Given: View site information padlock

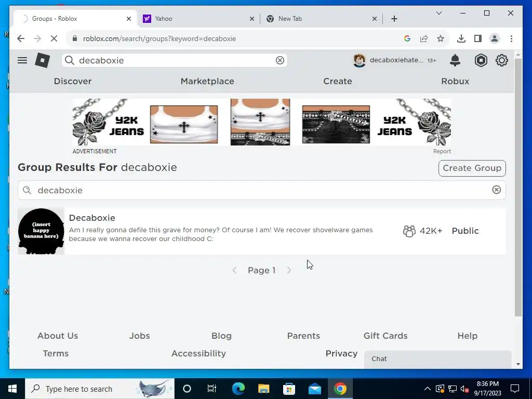Looking at the screenshot, I should pos(75,38).
